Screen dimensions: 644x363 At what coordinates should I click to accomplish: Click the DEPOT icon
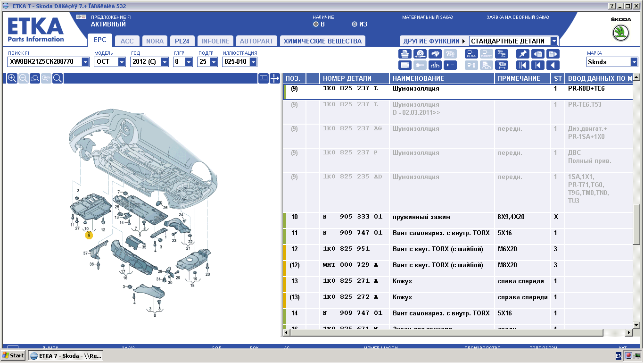[487, 53]
